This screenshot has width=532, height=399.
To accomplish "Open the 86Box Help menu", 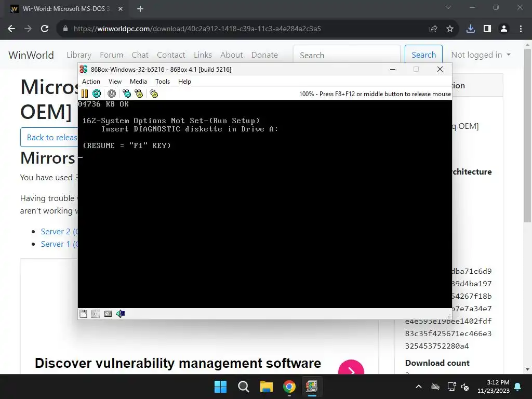I will 184,82.
